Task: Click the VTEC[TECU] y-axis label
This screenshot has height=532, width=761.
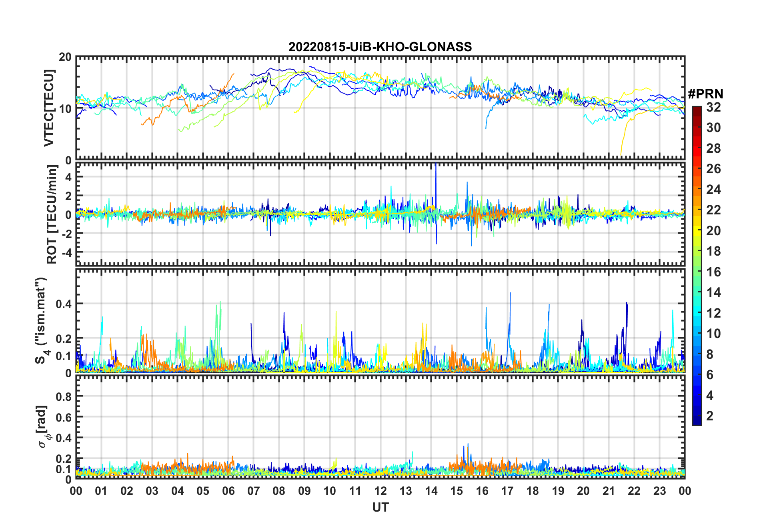Action: (x=49, y=108)
